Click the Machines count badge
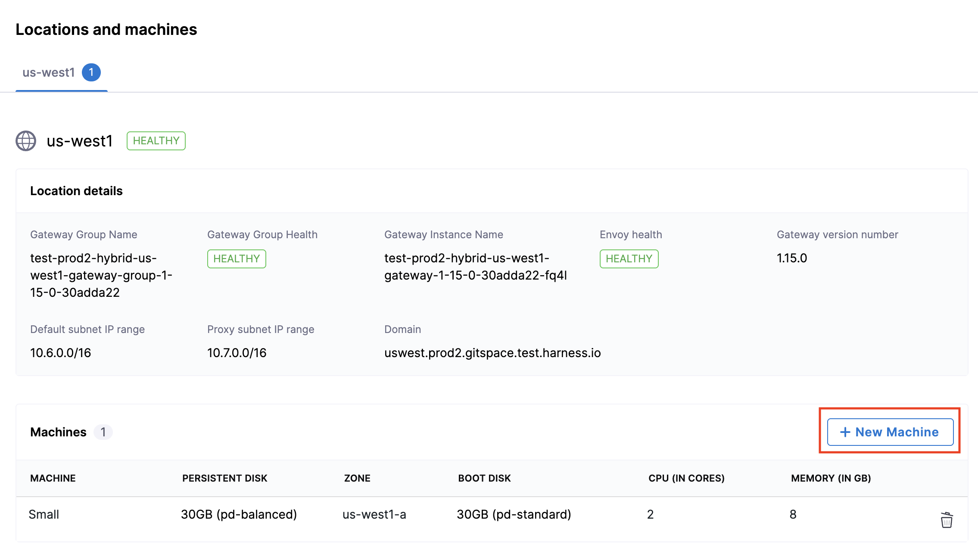 point(103,432)
